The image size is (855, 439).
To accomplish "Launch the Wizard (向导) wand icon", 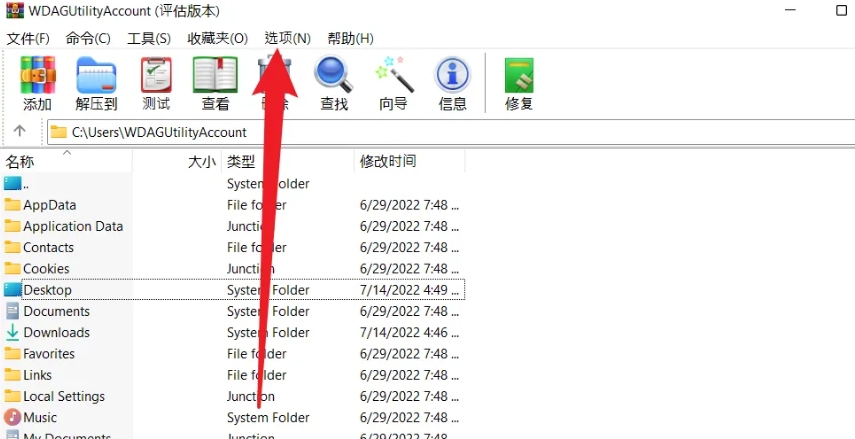I will pos(393,76).
